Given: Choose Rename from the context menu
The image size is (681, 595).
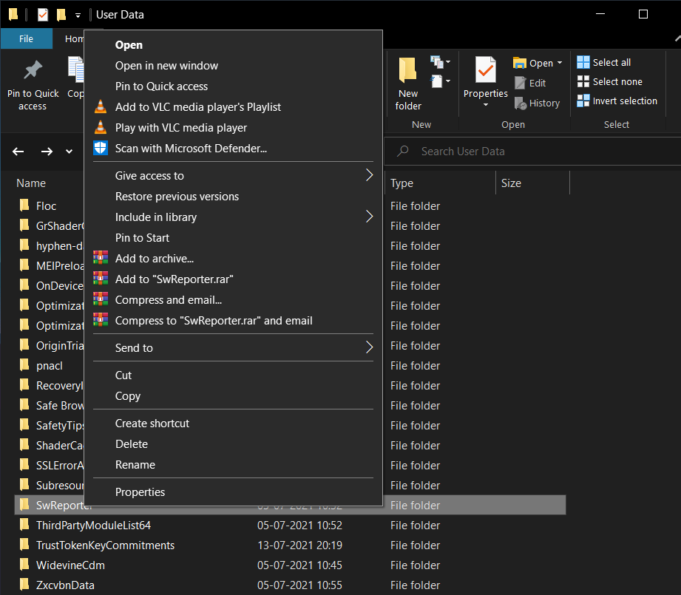Looking at the screenshot, I should pos(135,465).
